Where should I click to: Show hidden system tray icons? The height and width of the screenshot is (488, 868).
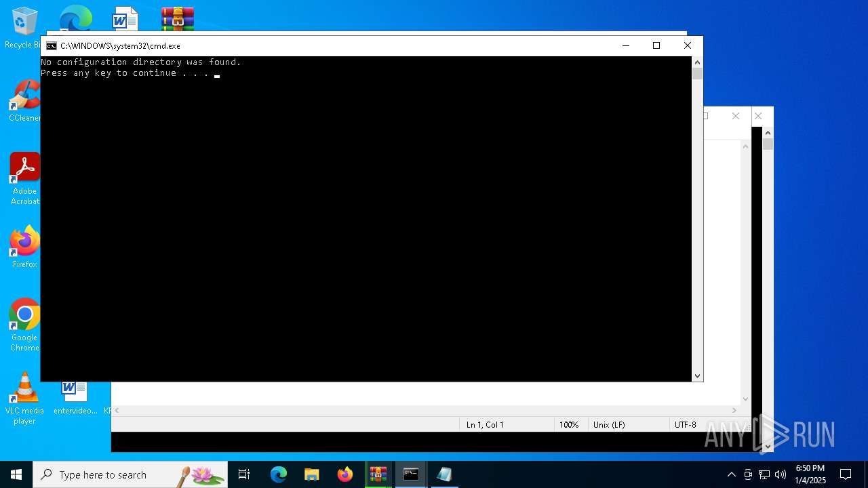tap(731, 474)
